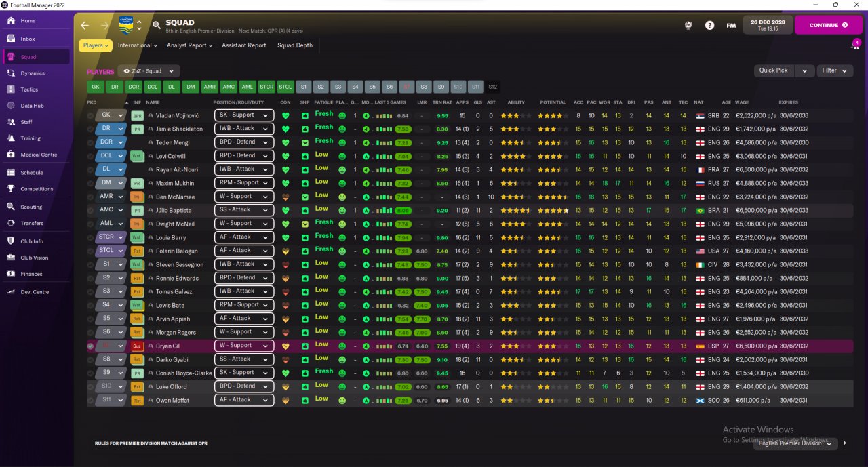Open the FM menu icon
868x467 pixels.
pyautogui.click(x=731, y=25)
